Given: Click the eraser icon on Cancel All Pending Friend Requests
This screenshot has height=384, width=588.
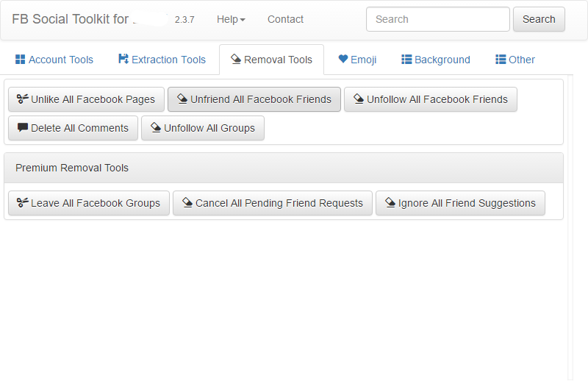Looking at the screenshot, I should 187,203.
